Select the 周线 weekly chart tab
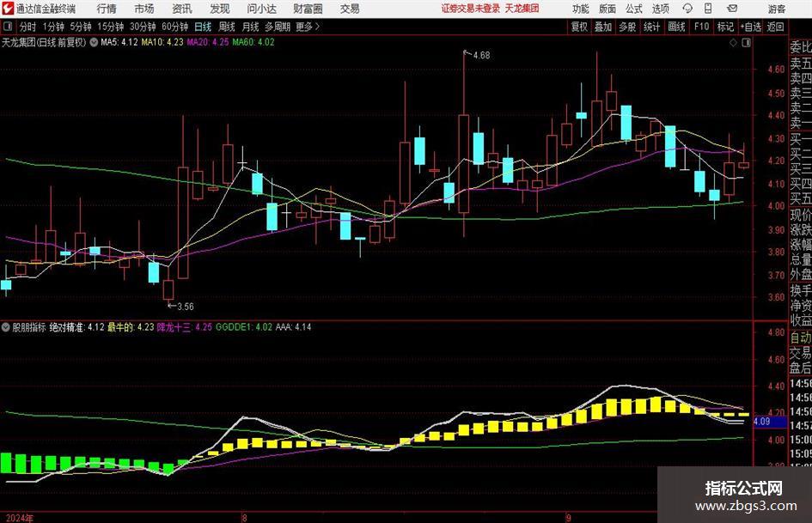 coord(227,27)
